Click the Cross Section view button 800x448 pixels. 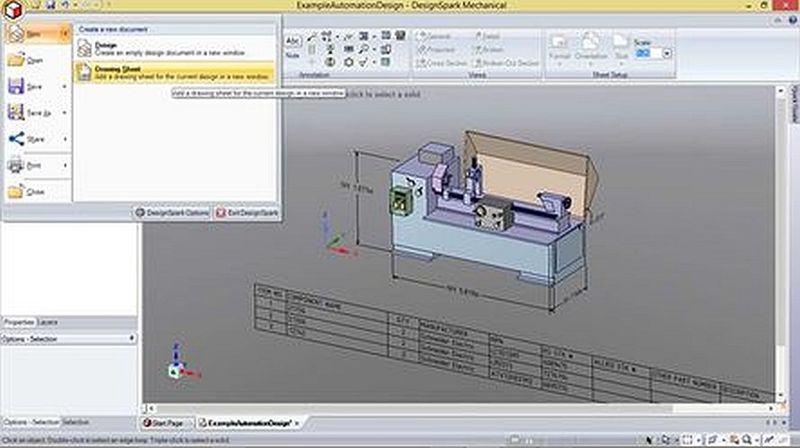click(442, 63)
